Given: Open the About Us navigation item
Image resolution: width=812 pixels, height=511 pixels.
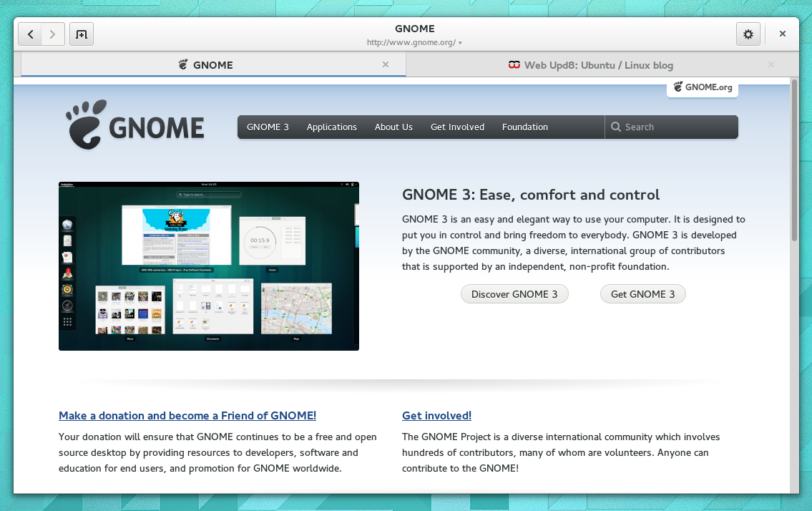Looking at the screenshot, I should (x=393, y=127).
